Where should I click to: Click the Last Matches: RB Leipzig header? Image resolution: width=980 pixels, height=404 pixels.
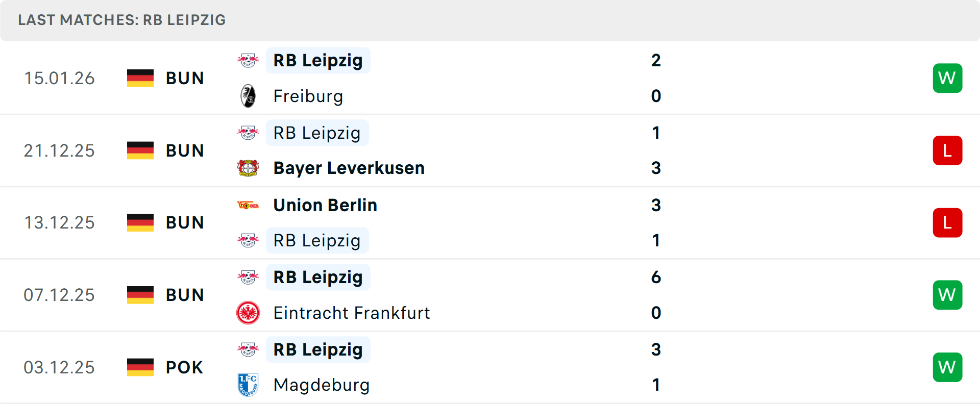[x=122, y=20]
